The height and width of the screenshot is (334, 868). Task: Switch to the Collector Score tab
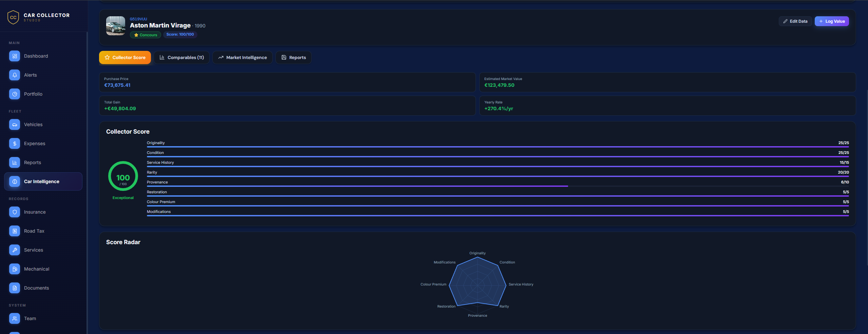point(125,57)
